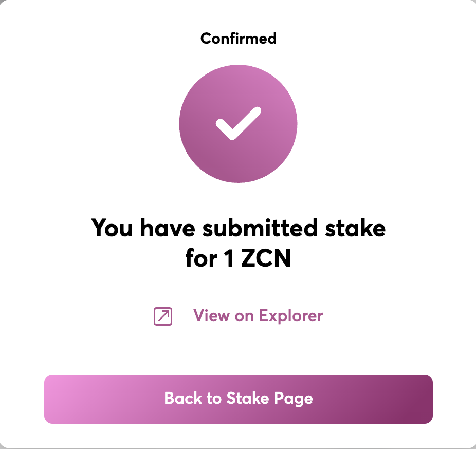
Task: Click the 'You have submitted stake' heading
Action: pyautogui.click(x=239, y=228)
